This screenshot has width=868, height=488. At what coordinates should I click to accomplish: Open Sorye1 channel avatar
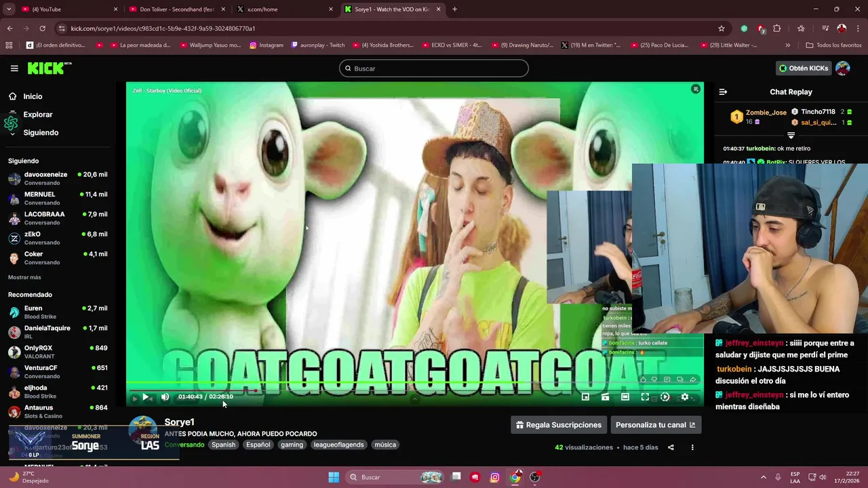pos(143,430)
